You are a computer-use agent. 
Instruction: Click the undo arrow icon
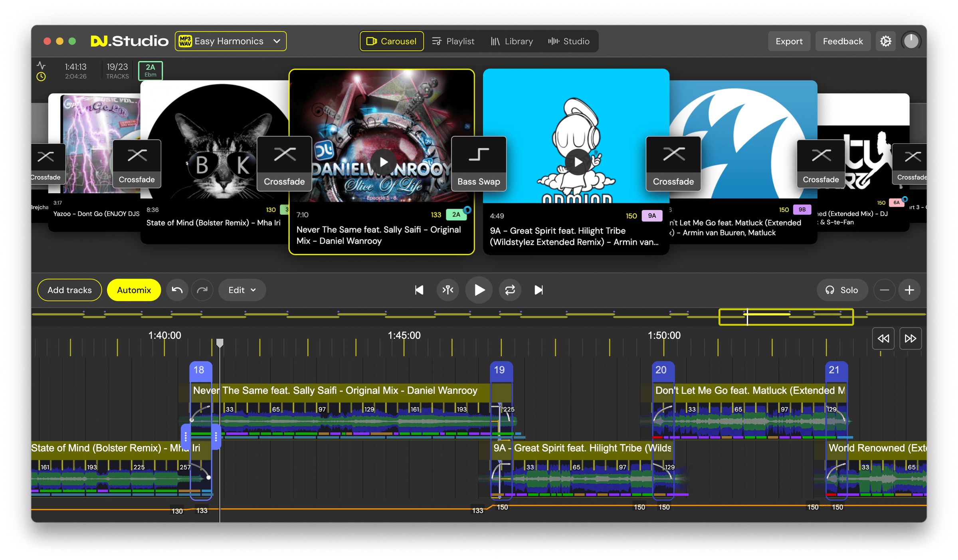[x=177, y=290]
